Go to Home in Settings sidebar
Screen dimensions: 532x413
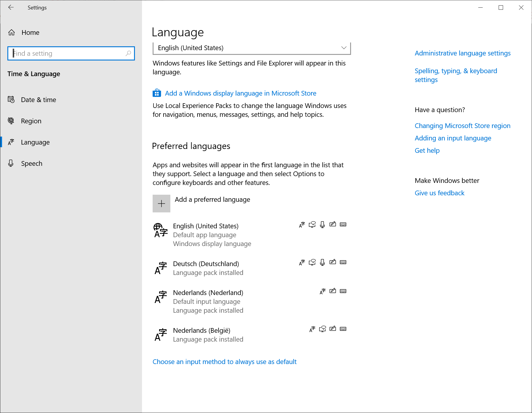(71, 32)
